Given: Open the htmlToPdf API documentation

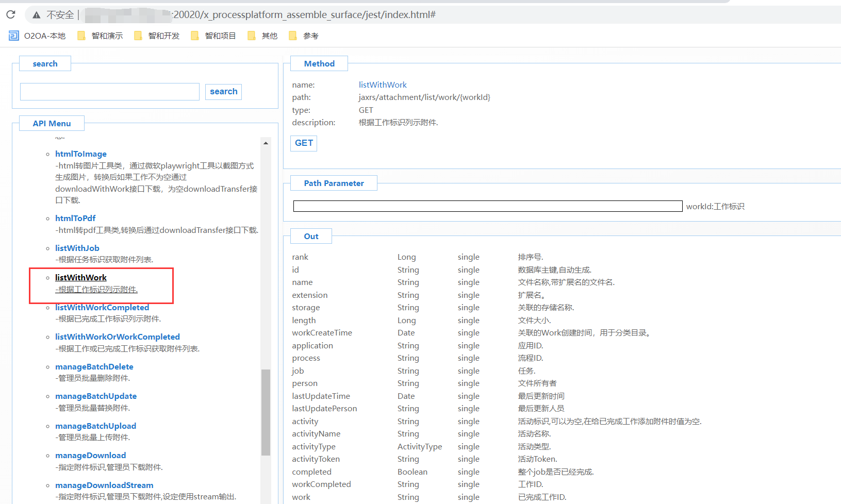Looking at the screenshot, I should click(x=75, y=218).
